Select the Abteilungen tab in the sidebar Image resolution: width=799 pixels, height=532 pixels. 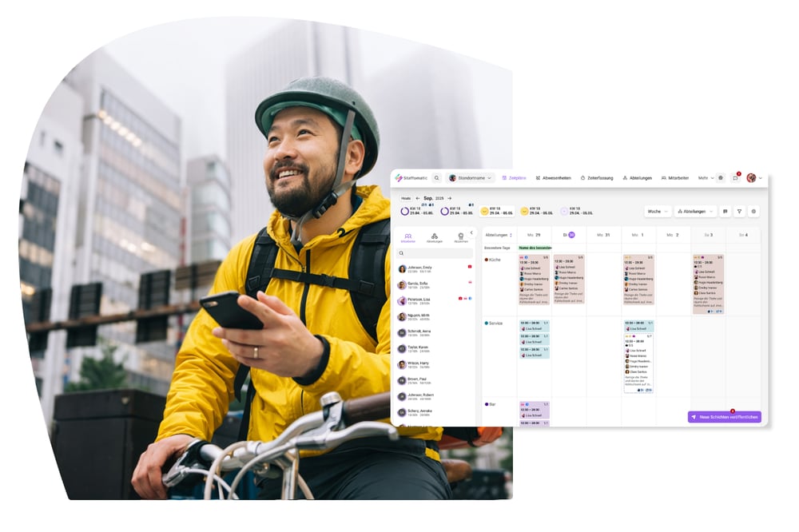click(435, 237)
